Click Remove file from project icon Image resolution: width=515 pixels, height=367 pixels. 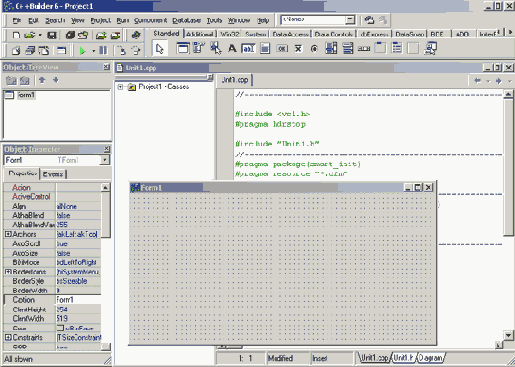point(115,35)
